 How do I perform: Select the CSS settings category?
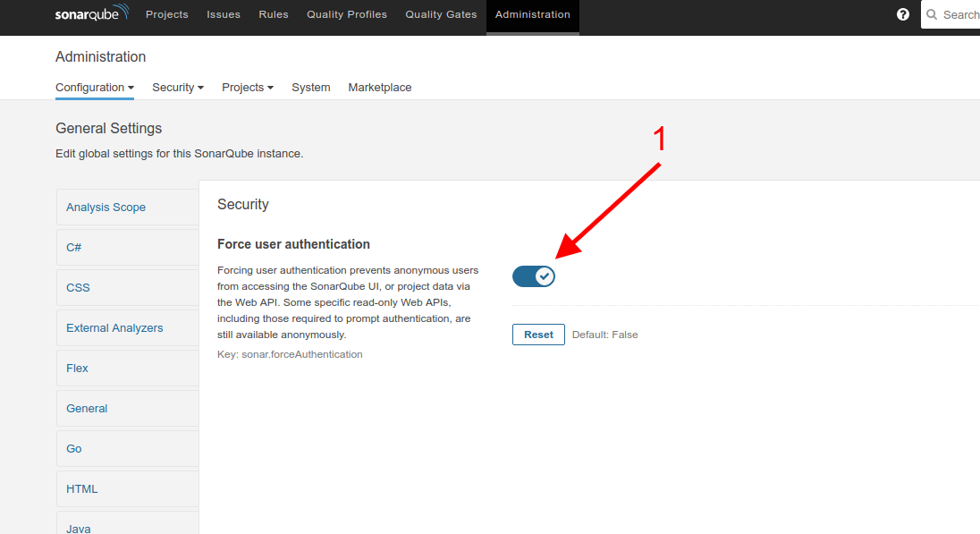click(128, 288)
